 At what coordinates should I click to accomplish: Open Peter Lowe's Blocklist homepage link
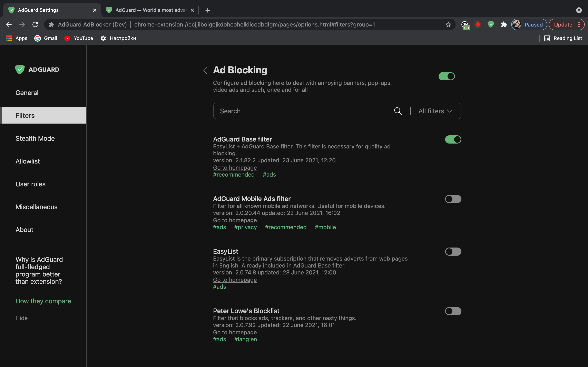point(235,332)
